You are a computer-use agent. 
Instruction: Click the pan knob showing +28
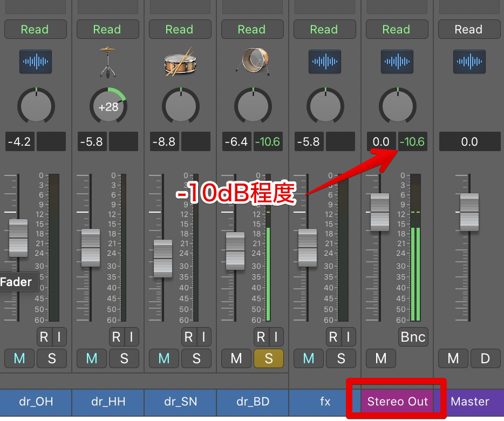pos(108,106)
